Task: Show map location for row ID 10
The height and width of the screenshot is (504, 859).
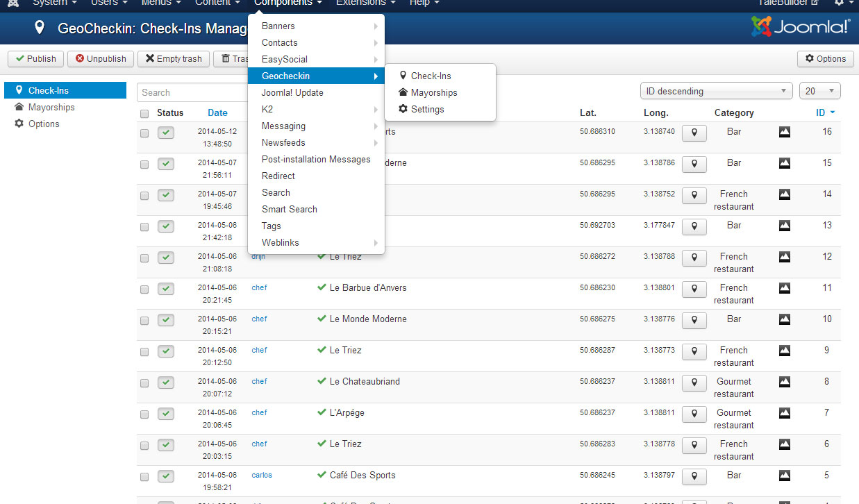Action: point(694,320)
